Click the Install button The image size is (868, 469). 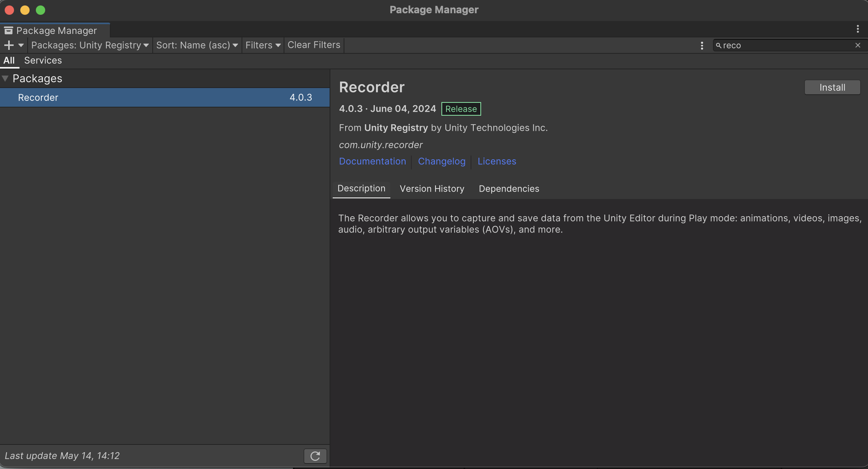[832, 87]
